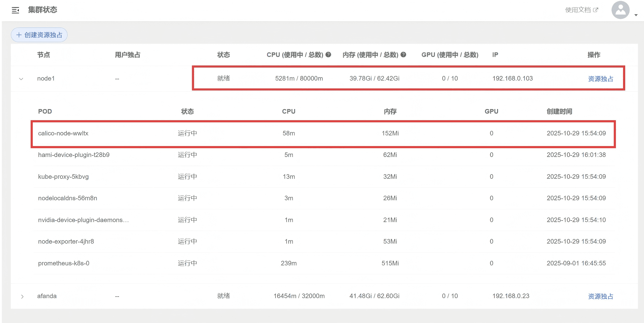The height and width of the screenshot is (323, 644).
Task: Click the node-exporter-4jhr8 pod name
Action: (66, 241)
